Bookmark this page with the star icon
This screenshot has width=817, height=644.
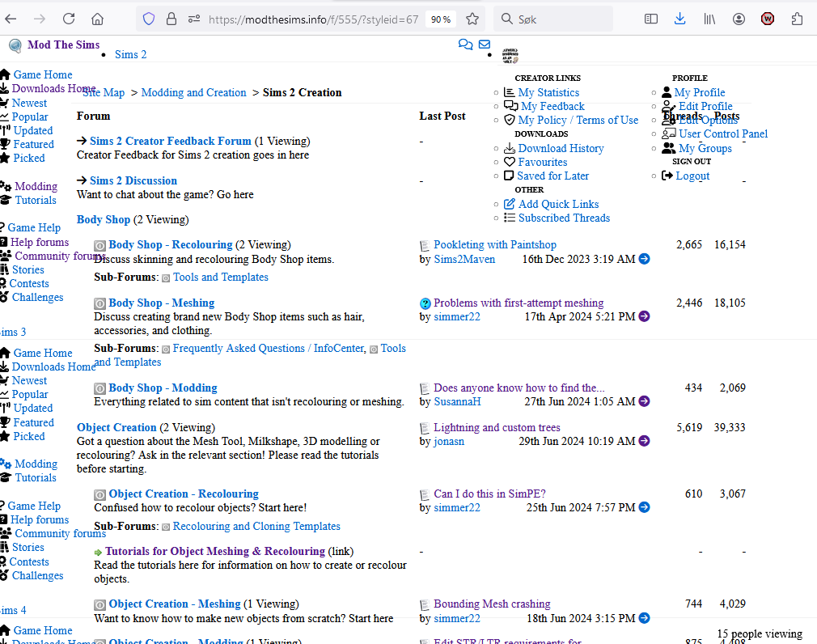click(x=472, y=19)
